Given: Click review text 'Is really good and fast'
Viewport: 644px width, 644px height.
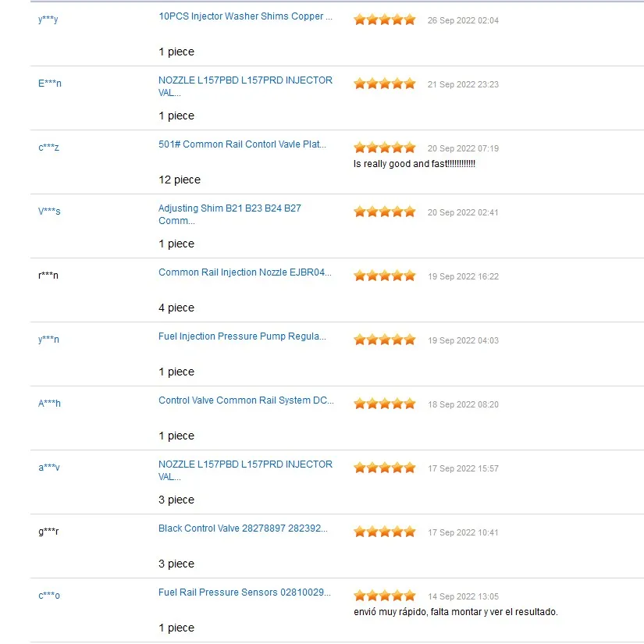Looking at the screenshot, I should pos(414,164).
